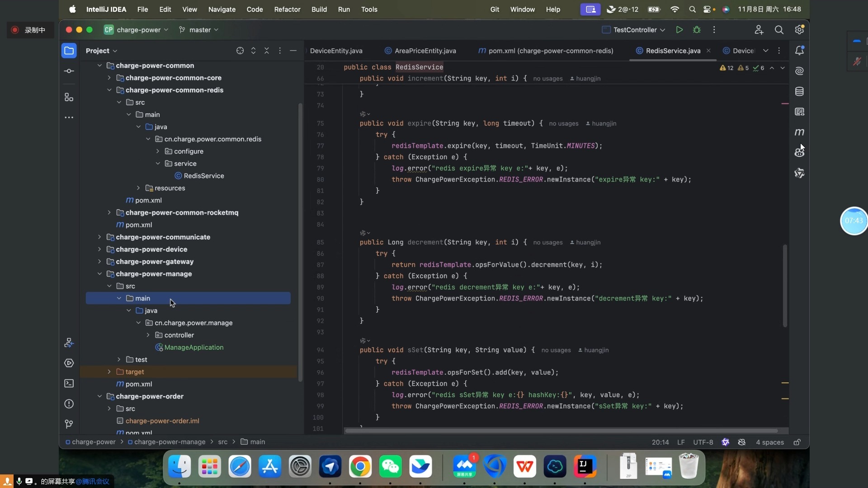This screenshot has height=488, width=868.
Task: Click Select Opened File target icon
Action: [x=240, y=51]
